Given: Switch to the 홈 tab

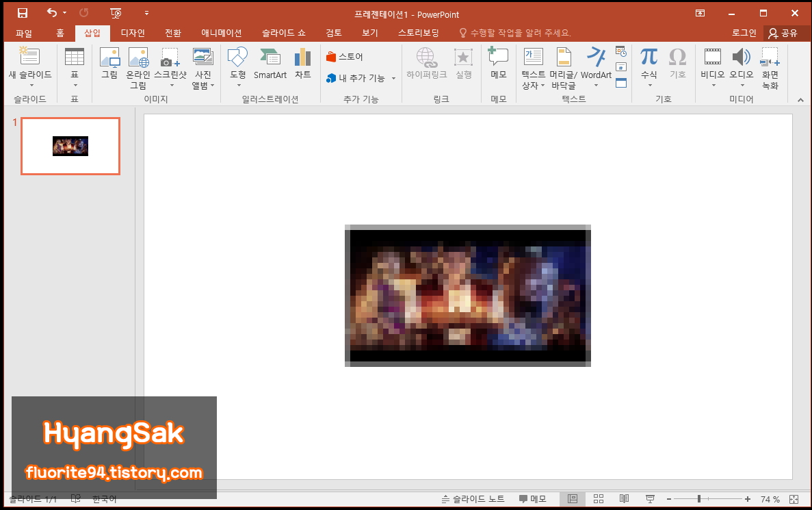Looking at the screenshot, I should pos(60,33).
